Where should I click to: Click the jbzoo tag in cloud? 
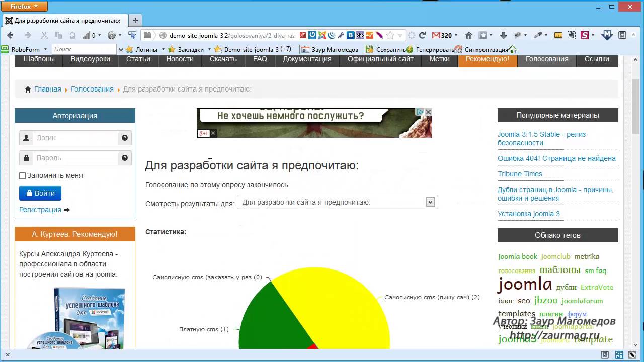coord(545,300)
